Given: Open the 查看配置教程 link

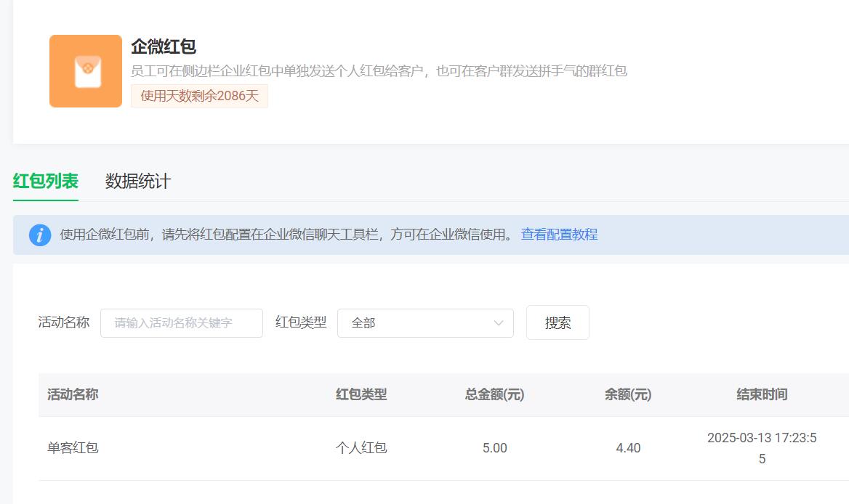Looking at the screenshot, I should pyautogui.click(x=559, y=235).
